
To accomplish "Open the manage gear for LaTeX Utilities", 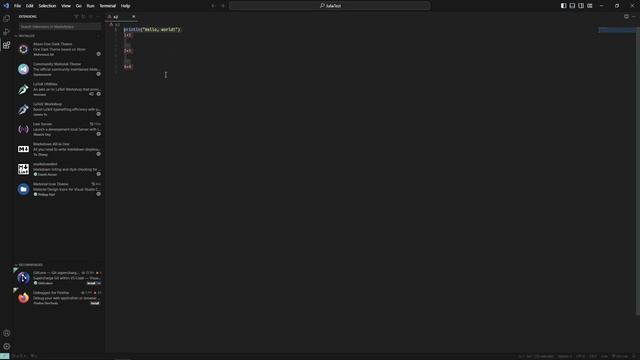I will click(98, 94).
